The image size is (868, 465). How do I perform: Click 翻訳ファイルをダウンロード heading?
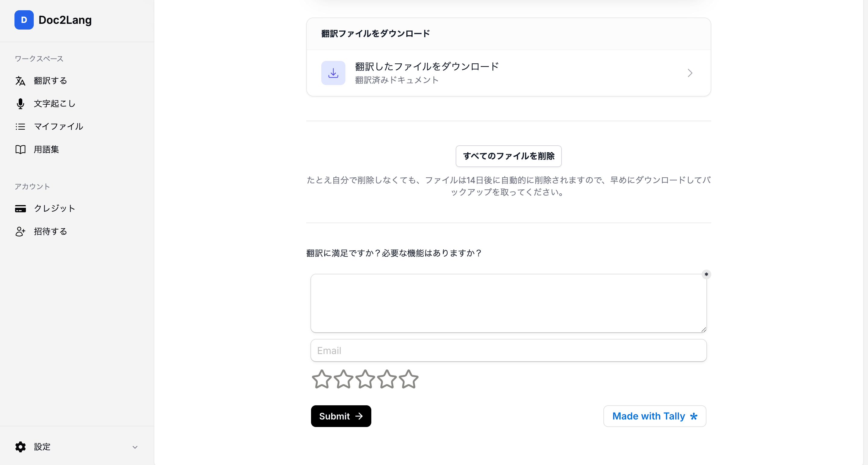pyautogui.click(x=375, y=34)
